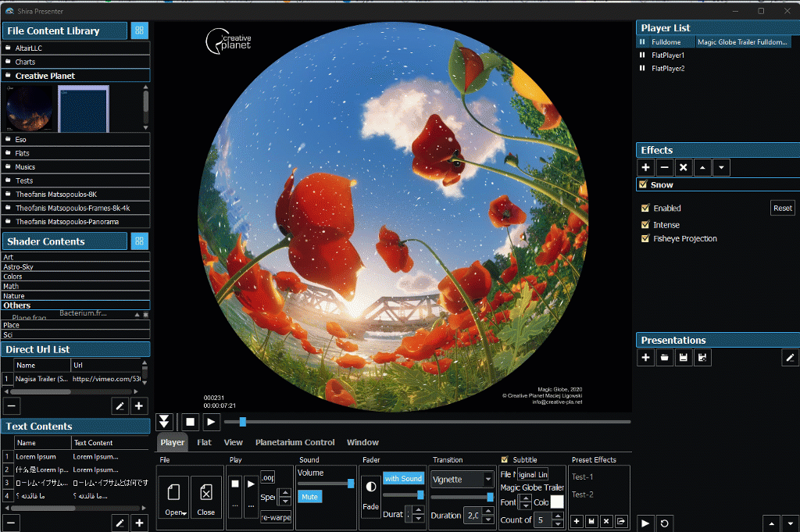Delete the preset effect with X icon
Image resolution: width=800 pixels, height=532 pixels.
[606, 521]
